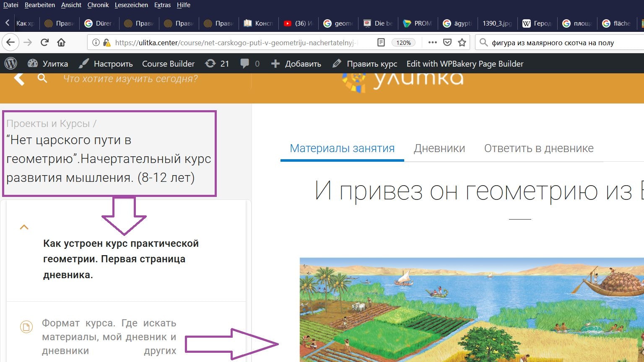Screen dimensions: 644x362
Task: Switch to the YouTube (36) browser tab
Action: point(298,23)
